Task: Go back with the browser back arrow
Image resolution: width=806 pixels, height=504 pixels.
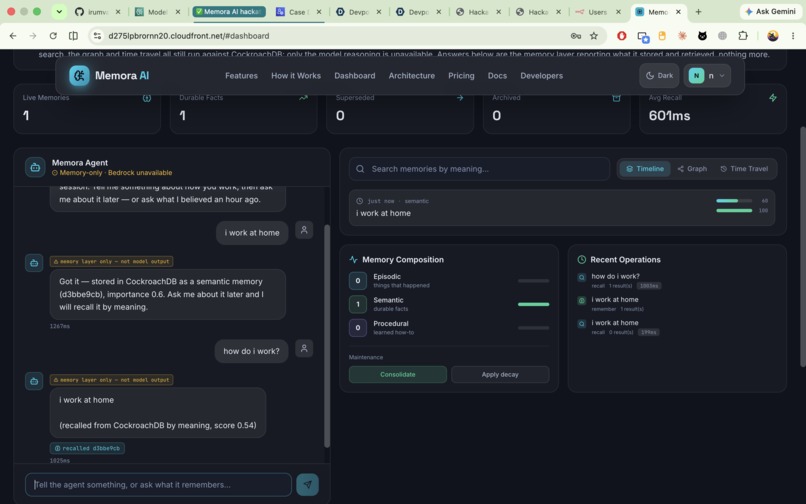Action: coord(13,35)
